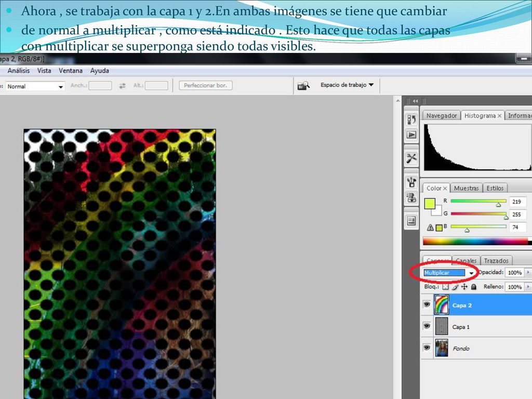Image resolution: width=532 pixels, height=399 pixels.
Task: Select the Histograma tab
Action: pyautogui.click(x=480, y=116)
